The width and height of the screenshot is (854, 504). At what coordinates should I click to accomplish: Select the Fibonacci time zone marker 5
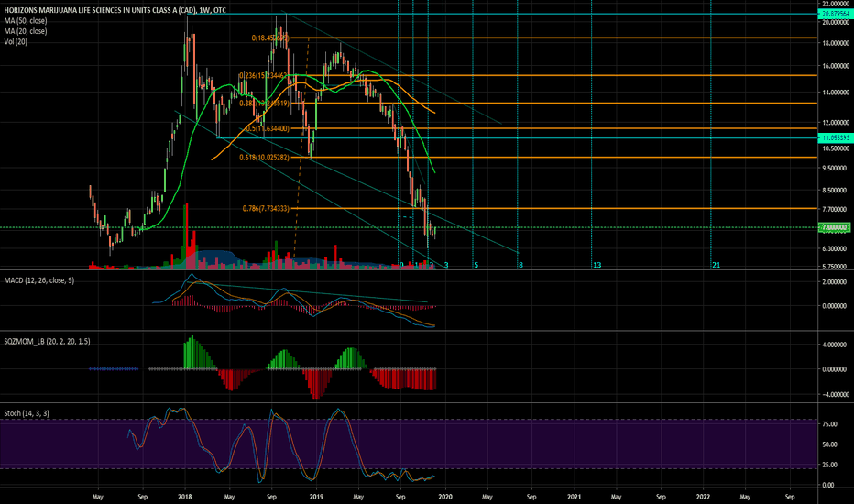(x=476, y=266)
